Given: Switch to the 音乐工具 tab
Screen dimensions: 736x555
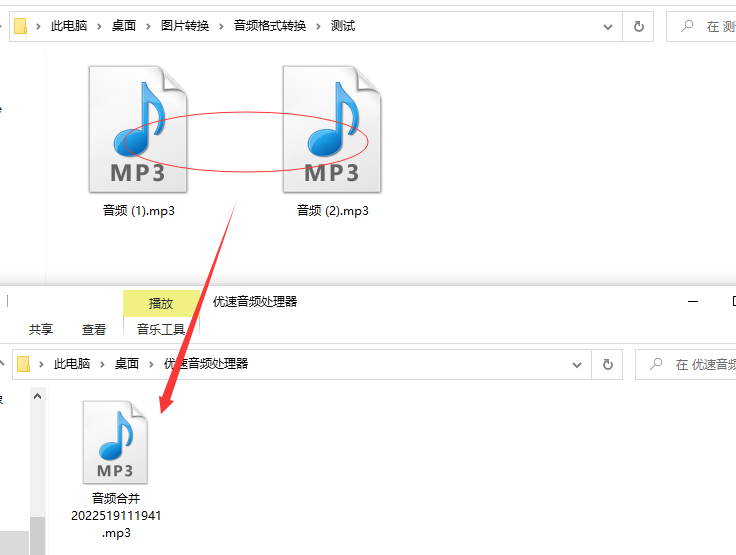Looking at the screenshot, I should click(x=161, y=329).
